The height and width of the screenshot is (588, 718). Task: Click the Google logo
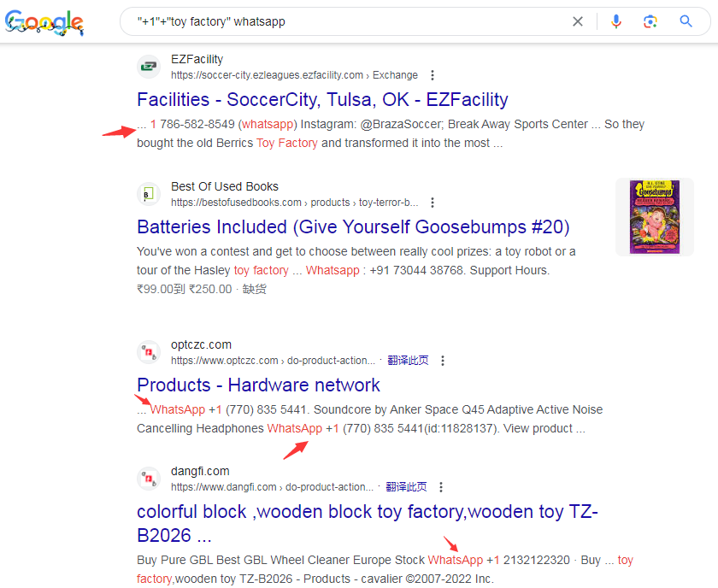click(x=44, y=22)
